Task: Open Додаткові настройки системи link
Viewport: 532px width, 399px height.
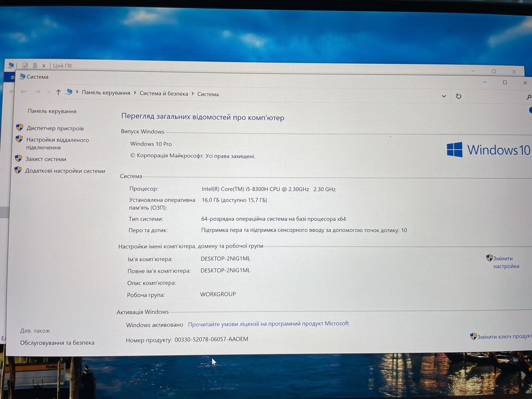Action: [x=65, y=171]
